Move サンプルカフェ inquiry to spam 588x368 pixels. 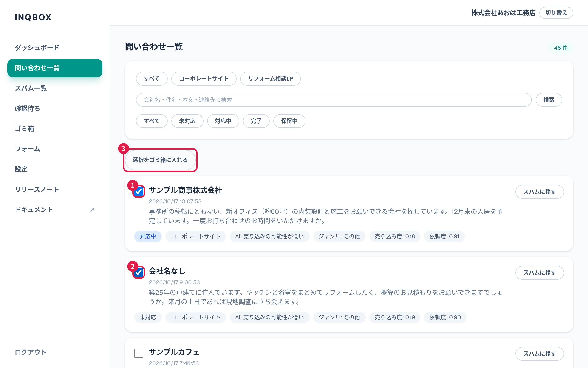540,354
